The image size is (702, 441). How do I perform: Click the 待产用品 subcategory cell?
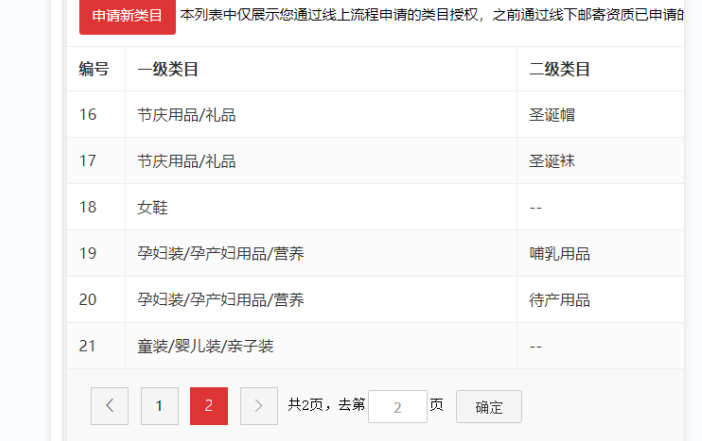point(559,300)
